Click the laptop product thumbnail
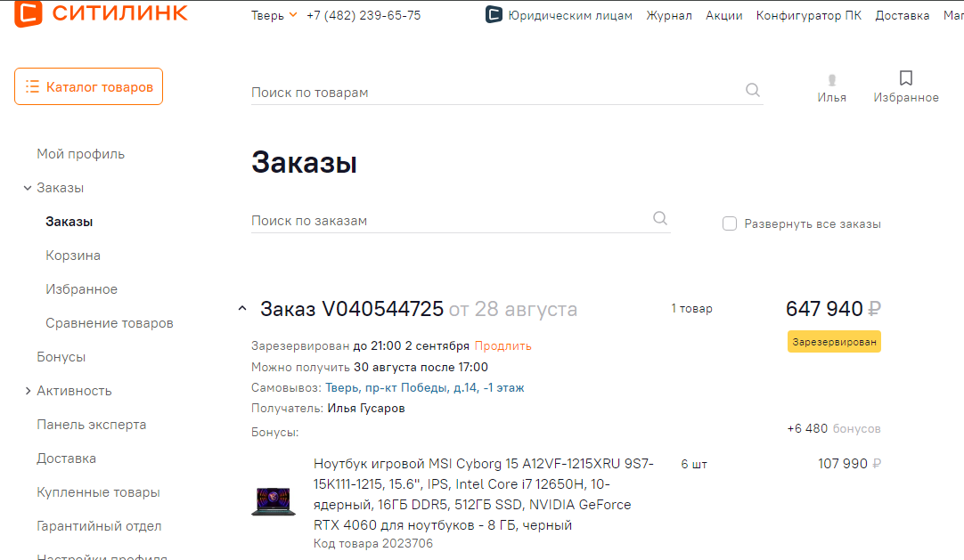 [x=273, y=501]
